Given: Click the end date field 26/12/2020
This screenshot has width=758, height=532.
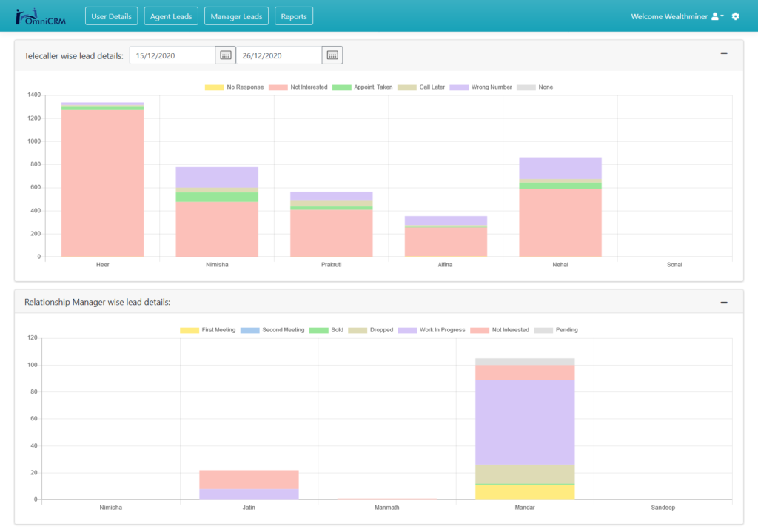Looking at the screenshot, I should 278,55.
